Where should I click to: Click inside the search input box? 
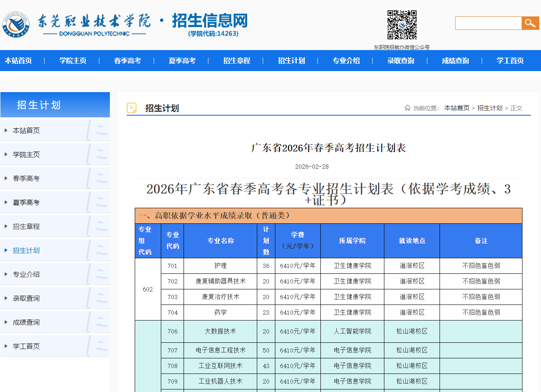pyautogui.click(x=488, y=23)
